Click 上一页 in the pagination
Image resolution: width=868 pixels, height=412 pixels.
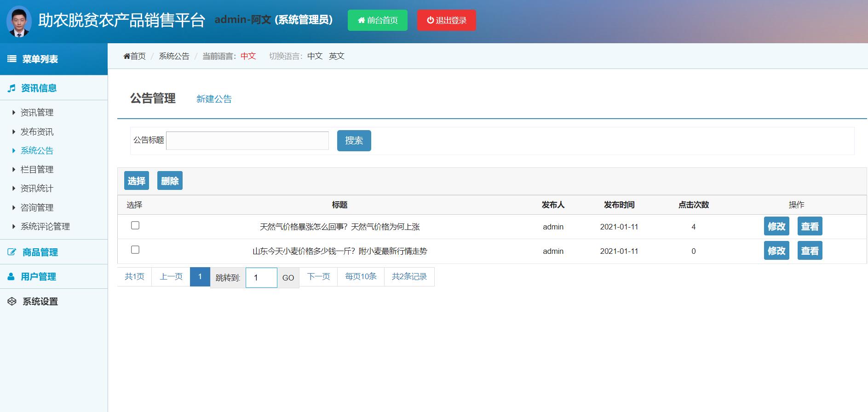pyautogui.click(x=171, y=276)
